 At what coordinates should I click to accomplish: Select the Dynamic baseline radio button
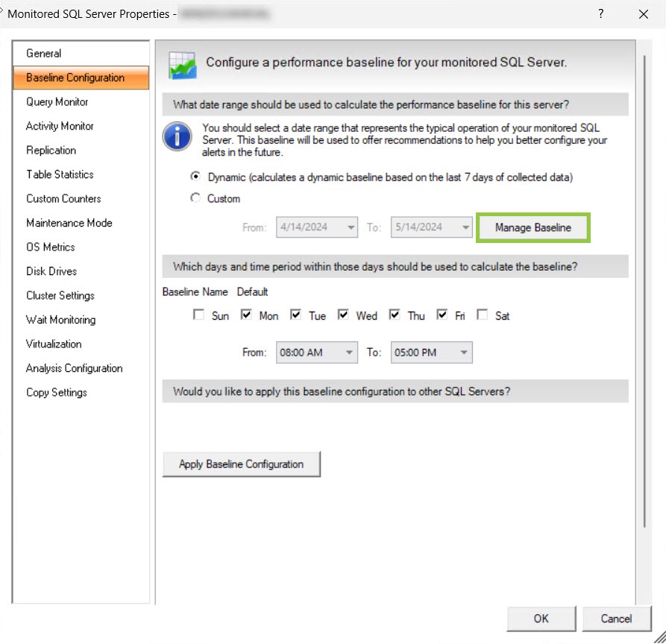(195, 176)
